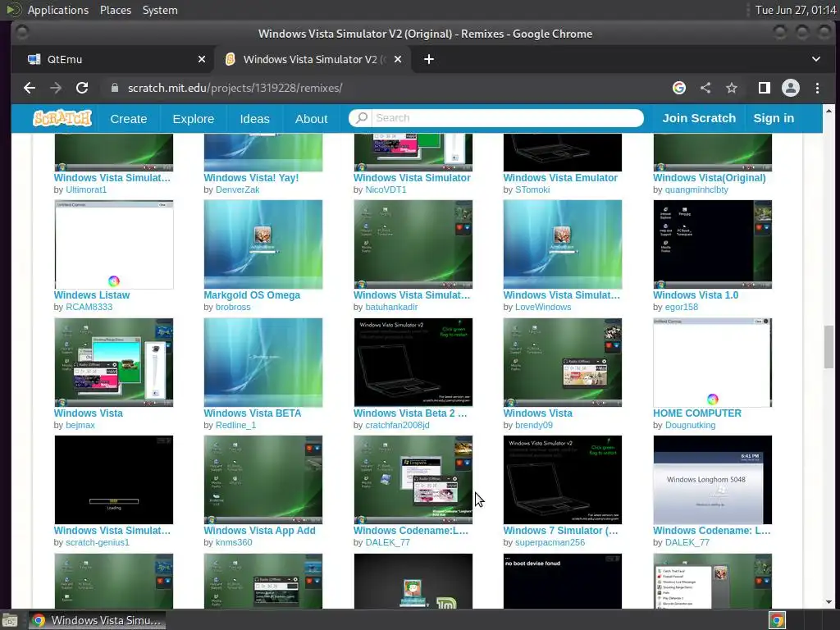Visit the brobross user profile
This screenshot has width=840, height=630.
[x=233, y=307]
